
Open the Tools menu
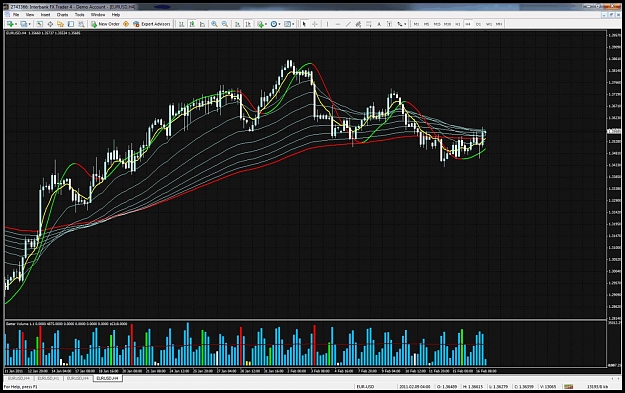80,14
